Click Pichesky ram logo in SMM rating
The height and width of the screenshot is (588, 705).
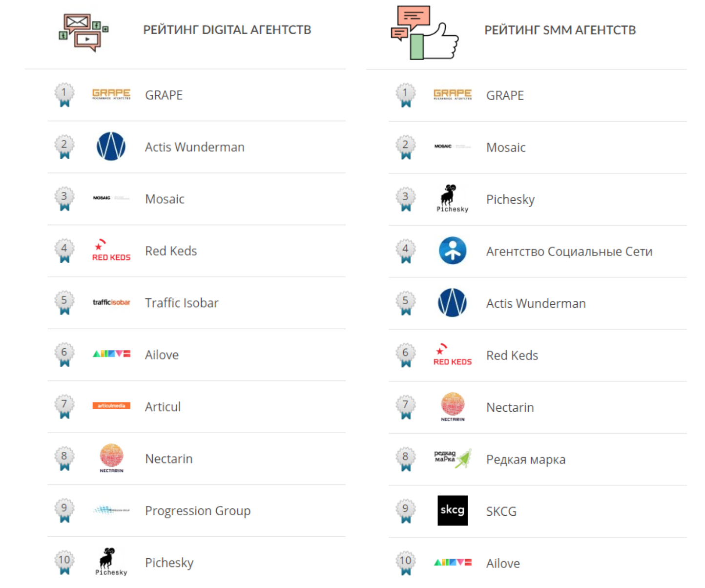point(453,198)
